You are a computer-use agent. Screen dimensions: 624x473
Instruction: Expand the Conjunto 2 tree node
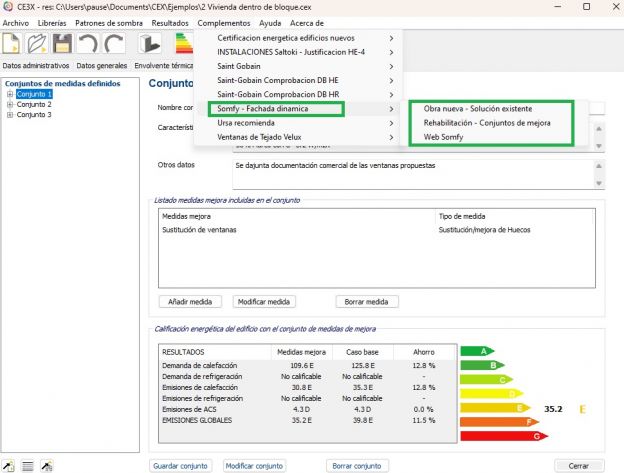point(10,104)
